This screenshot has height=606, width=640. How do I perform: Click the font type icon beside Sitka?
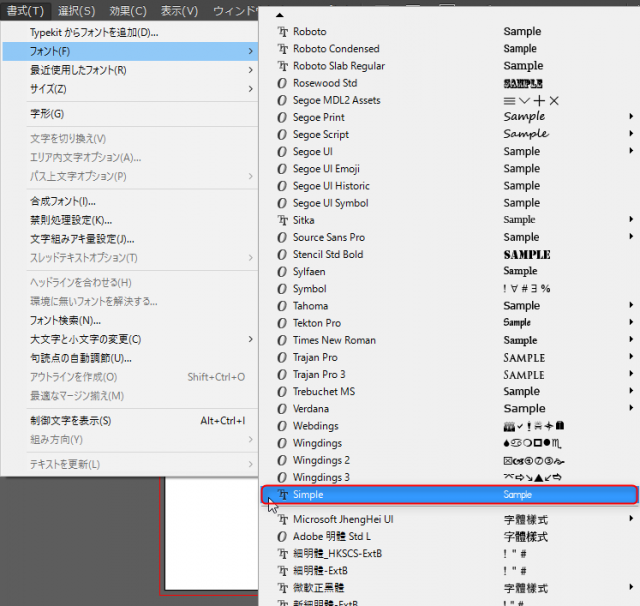click(282, 220)
